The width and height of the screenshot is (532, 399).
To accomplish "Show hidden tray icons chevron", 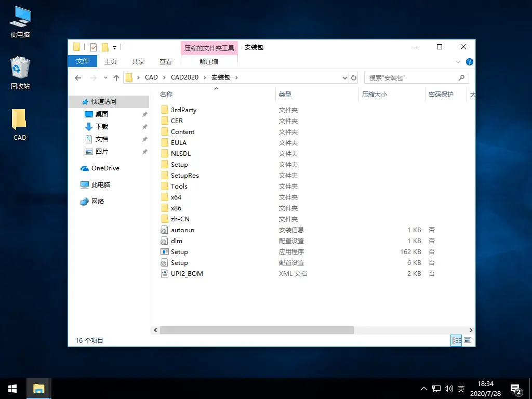I will (424, 389).
